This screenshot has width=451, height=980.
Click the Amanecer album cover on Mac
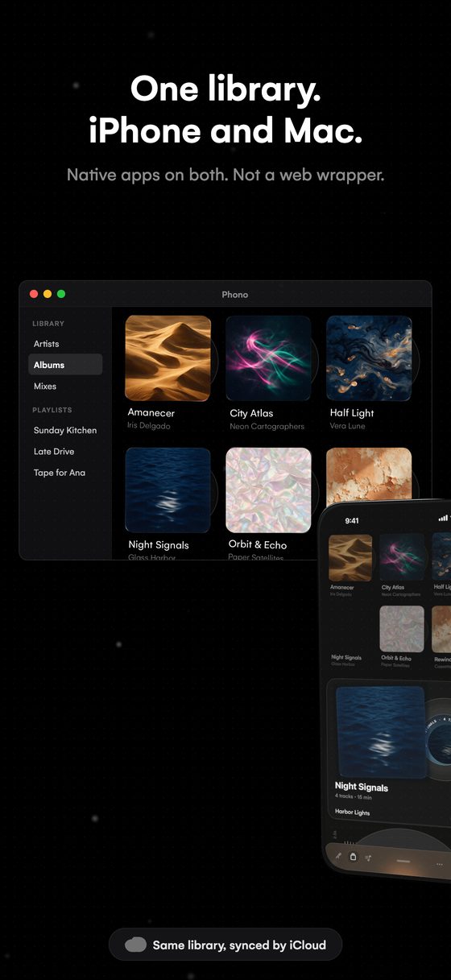[168, 358]
